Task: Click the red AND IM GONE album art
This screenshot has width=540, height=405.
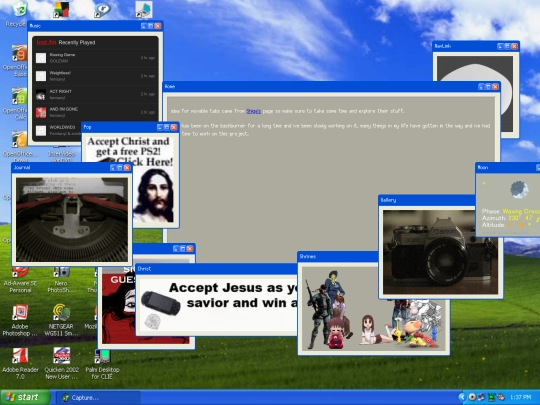Action: click(x=41, y=112)
